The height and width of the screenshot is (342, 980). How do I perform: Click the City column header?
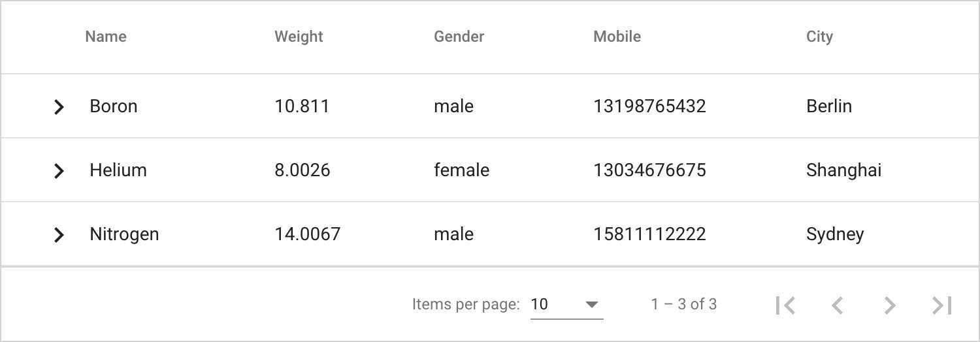click(819, 37)
